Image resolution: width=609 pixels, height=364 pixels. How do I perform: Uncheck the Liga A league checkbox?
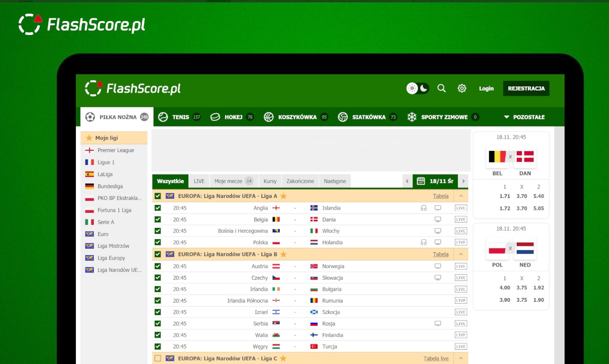pos(158,196)
